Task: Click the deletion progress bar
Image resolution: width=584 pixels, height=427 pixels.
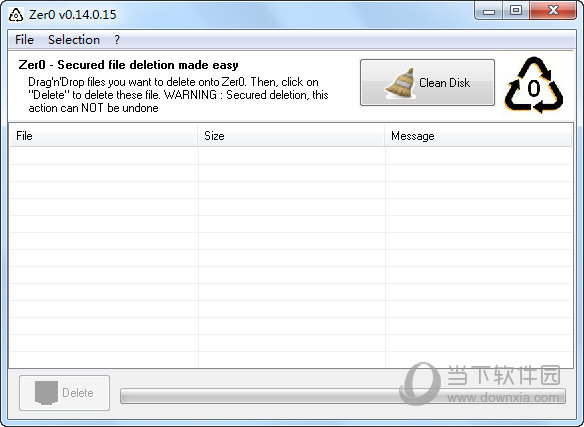Action: pos(343,396)
